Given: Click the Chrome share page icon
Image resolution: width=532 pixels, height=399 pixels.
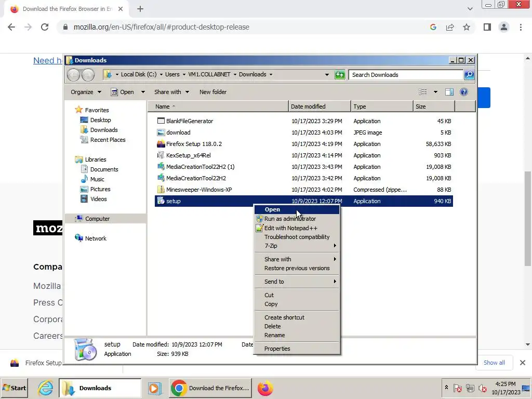Looking at the screenshot, I should point(450,27).
